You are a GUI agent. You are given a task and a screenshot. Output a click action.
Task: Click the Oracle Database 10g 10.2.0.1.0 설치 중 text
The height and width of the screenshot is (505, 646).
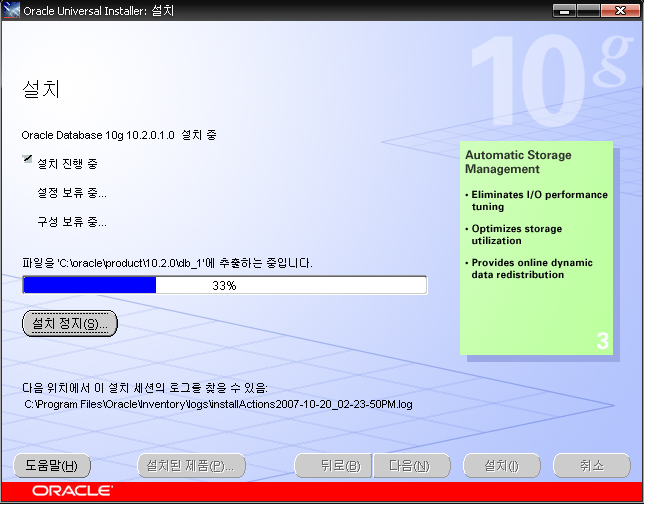click(119, 135)
